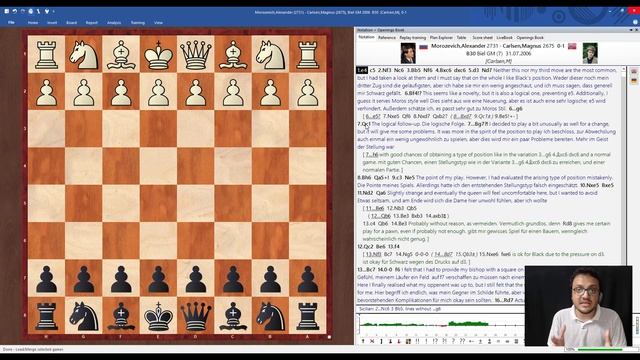This screenshot has width=640, height=360.
Task: Jump to move 7.Qc1 in the notation
Action: (x=364, y=124)
